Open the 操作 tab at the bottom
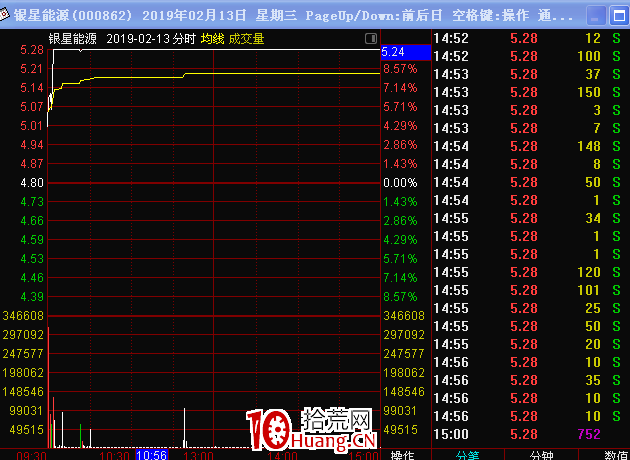This screenshot has width=630, height=460. 403,455
